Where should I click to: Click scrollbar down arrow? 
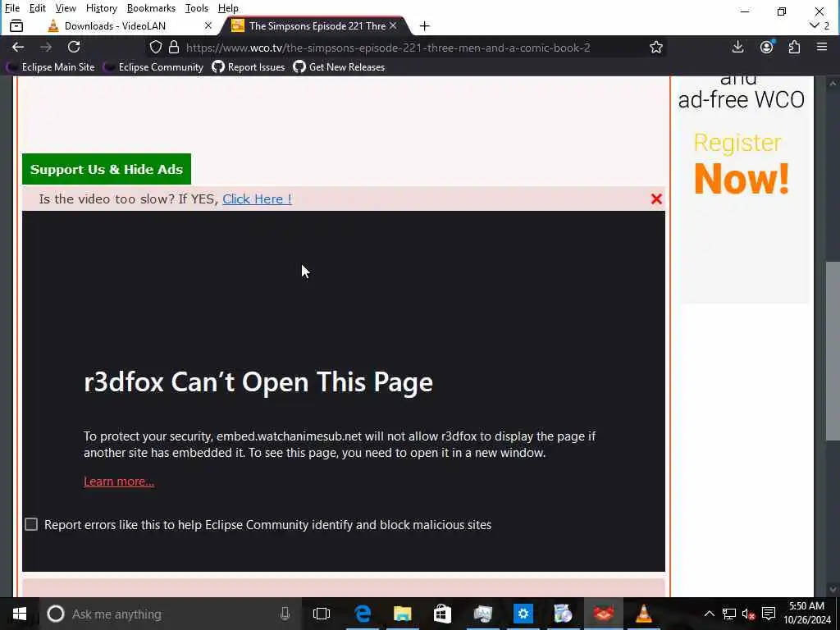coord(832,590)
